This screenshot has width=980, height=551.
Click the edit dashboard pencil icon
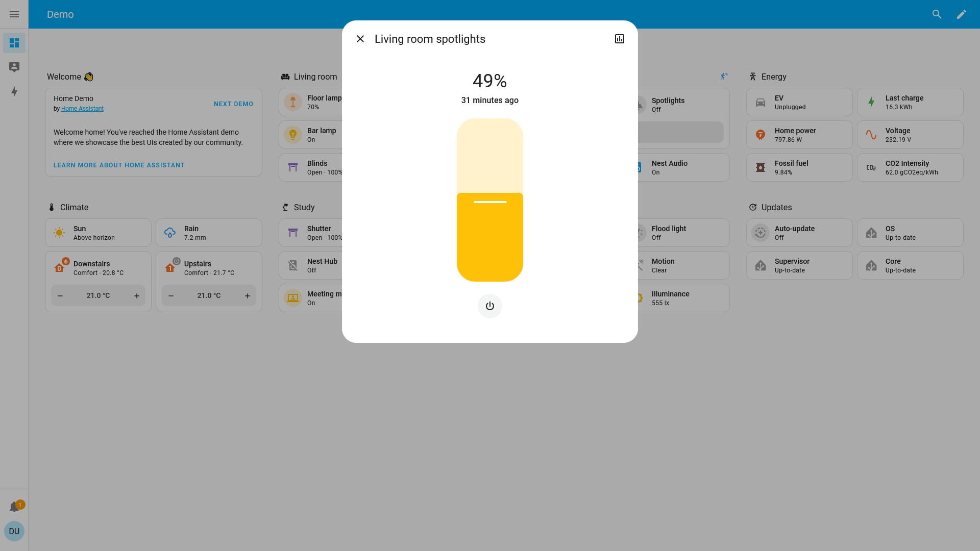pyautogui.click(x=961, y=14)
